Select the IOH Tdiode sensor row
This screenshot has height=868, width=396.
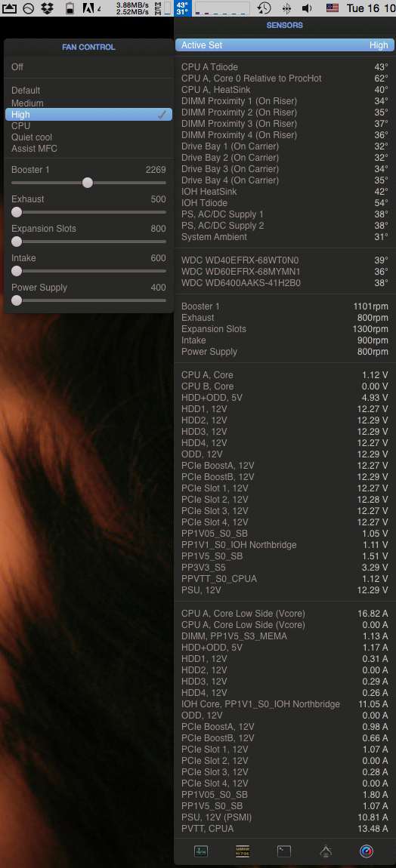[x=284, y=202]
